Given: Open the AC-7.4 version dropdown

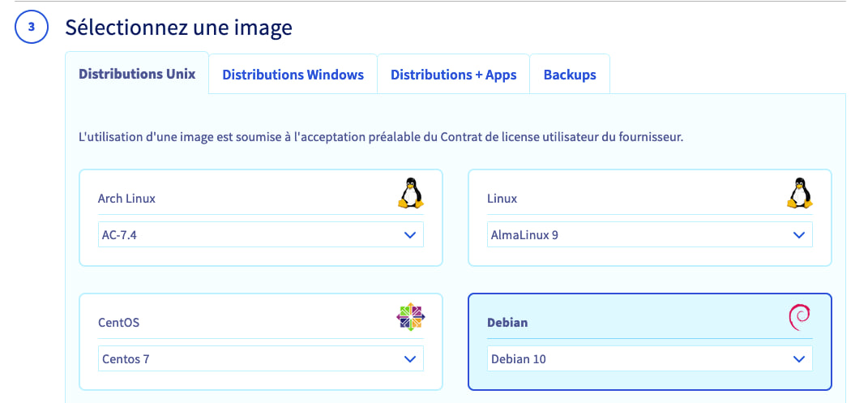Looking at the screenshot, I should point(260,235).
